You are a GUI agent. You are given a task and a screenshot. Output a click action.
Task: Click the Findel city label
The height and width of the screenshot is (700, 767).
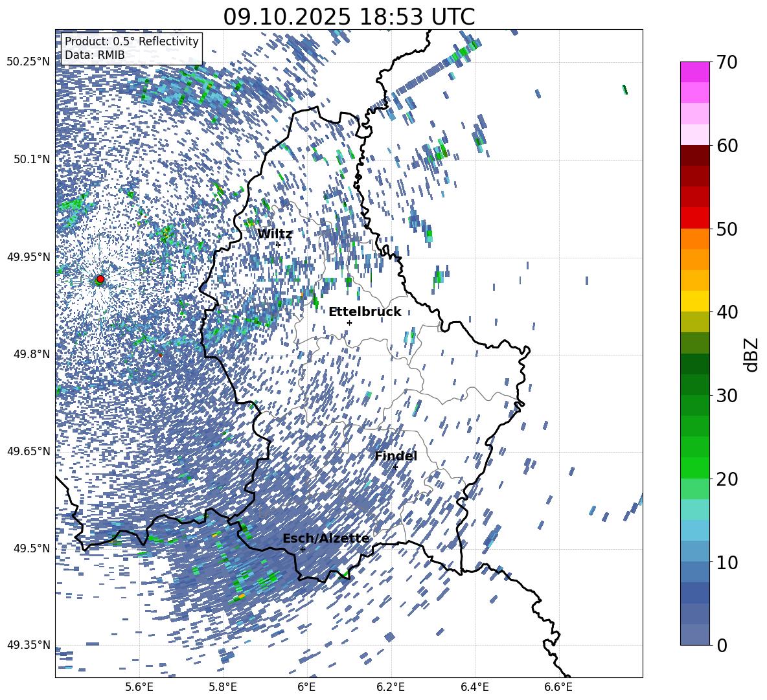(x=396, y=456)
